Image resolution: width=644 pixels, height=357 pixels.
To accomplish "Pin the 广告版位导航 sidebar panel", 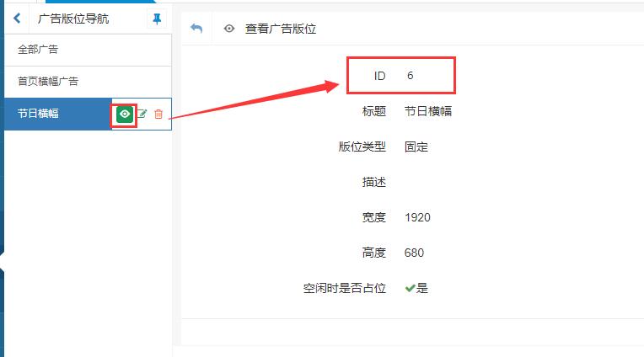I will (x=157, y=19).
